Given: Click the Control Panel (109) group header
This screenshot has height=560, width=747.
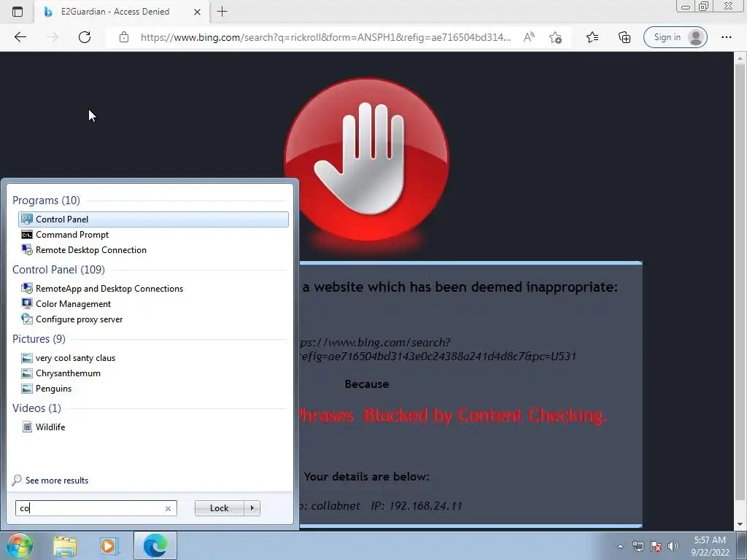Looking at the screenshot, I should pos(58,270).
